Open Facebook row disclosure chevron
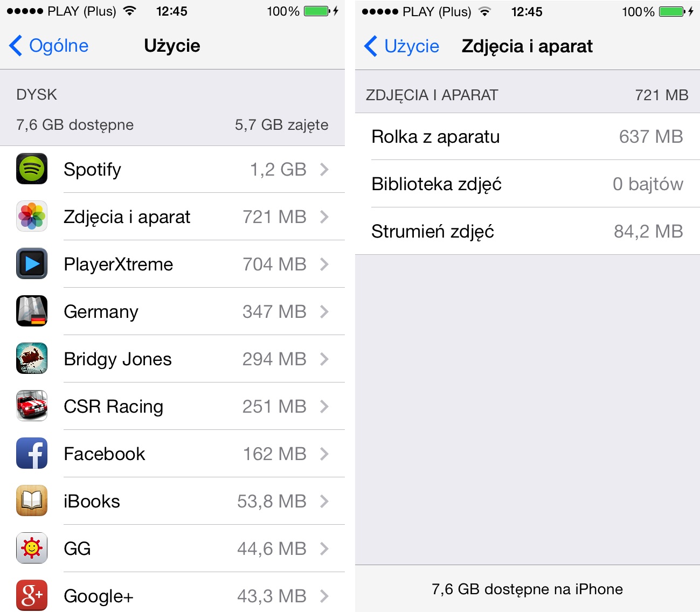The width and height of the screenshot is (700, 612). pos(324,454)
